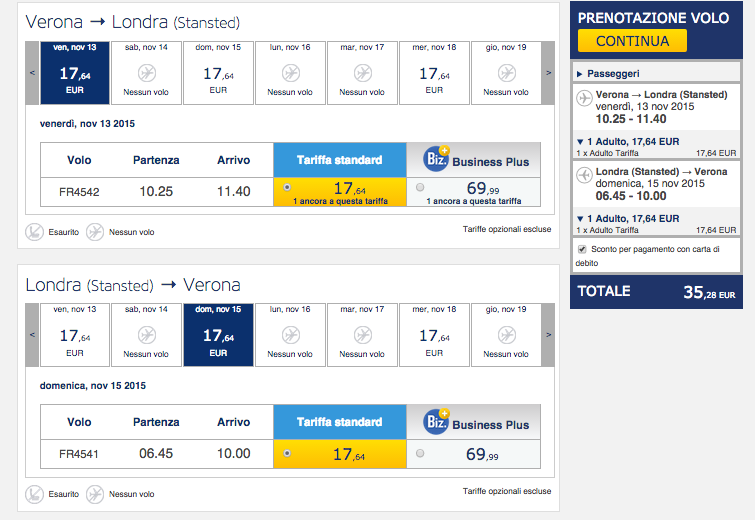The height and width of the screenshot is (520, 755).
Task: Click the no-flight plane icon for sab, nov 14 outbound
Action: point(146,74)
